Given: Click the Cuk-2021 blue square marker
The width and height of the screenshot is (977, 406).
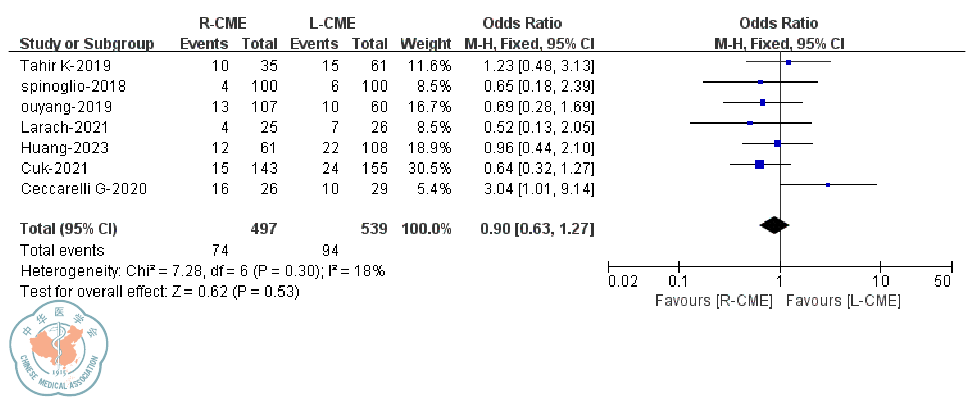Looking at the screenshot, I should pyautogui.click(x=759, y=164).
